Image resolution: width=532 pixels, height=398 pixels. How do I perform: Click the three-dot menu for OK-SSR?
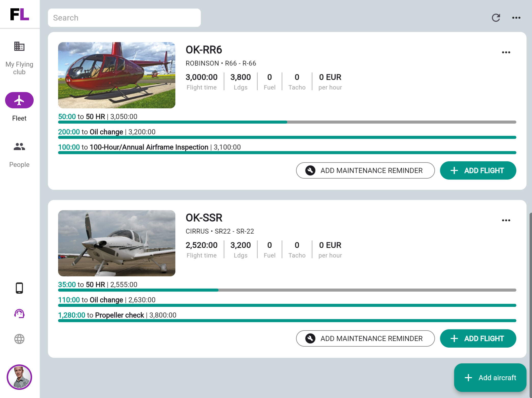(x=506, y=220)
